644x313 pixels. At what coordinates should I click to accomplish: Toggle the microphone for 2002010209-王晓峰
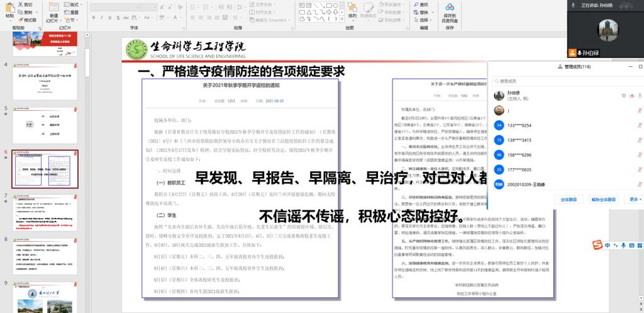click(x=639, y=185)
